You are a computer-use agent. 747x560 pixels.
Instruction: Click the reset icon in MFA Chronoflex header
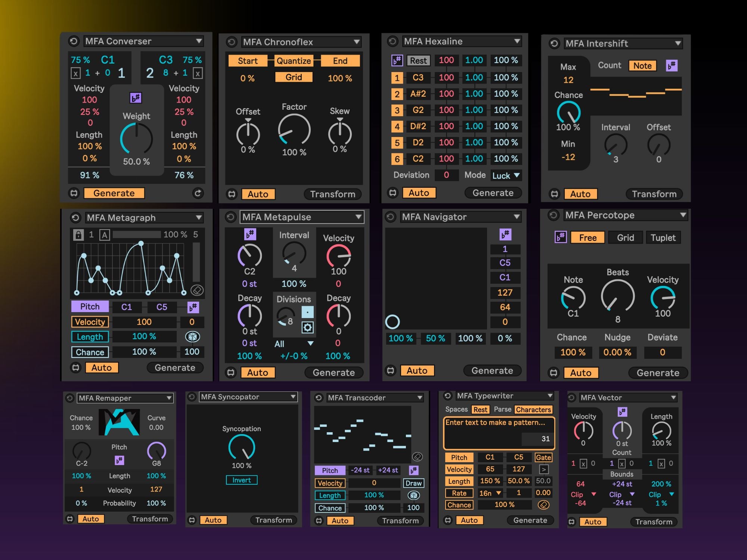point(232,42)
